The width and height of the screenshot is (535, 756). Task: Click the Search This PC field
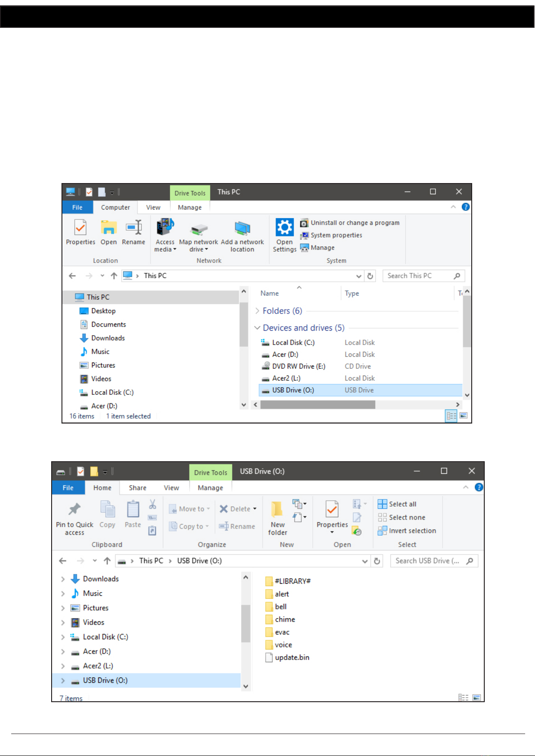pyautogui.click(x=424, y=276)
